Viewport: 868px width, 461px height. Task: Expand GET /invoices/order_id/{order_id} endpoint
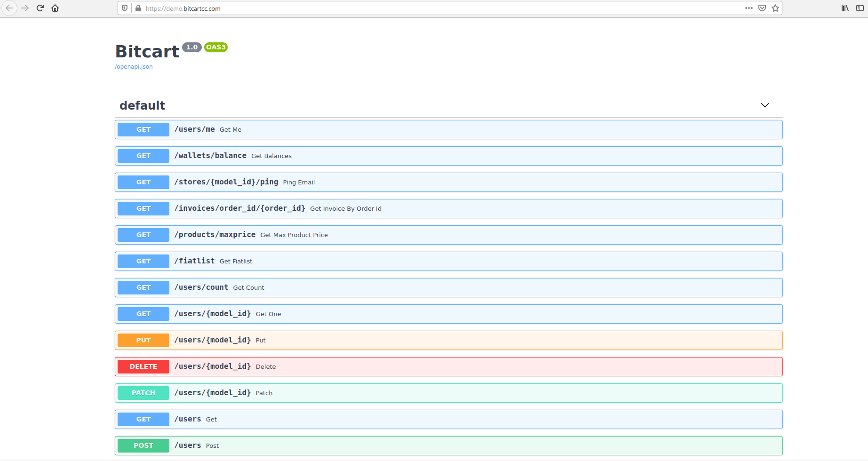(449, 208)
